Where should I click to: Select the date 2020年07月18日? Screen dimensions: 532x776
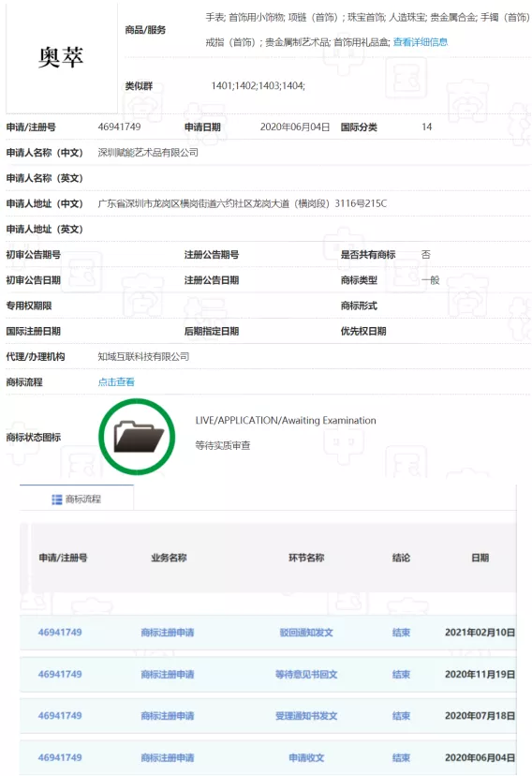click(x=480, y=716)
